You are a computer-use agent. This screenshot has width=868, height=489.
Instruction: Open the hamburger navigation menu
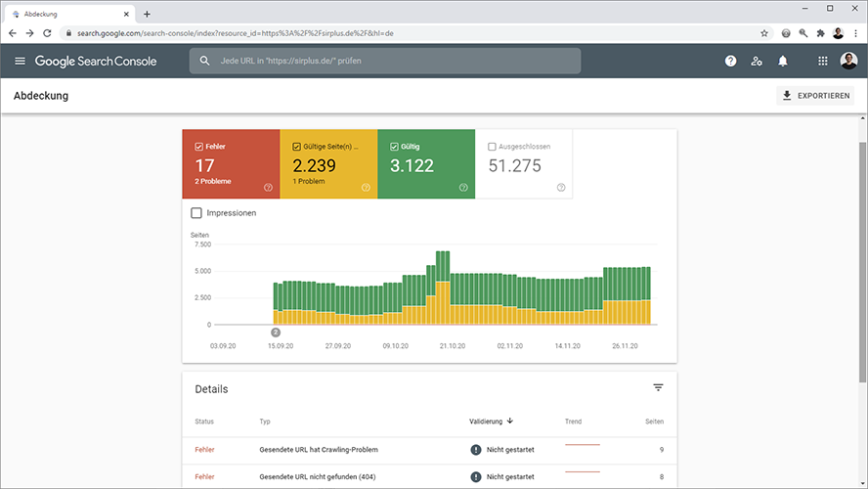pyautogui.click(x=20, y=61)
